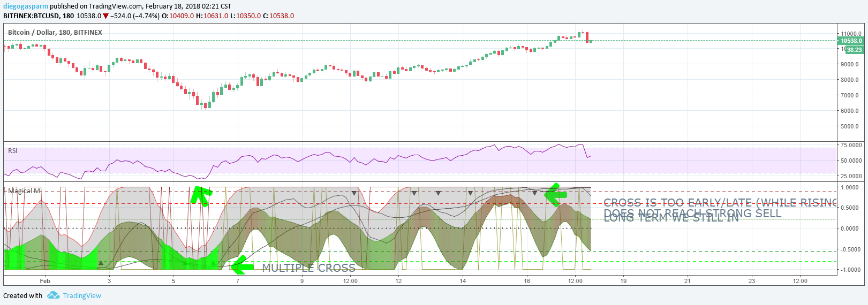Viewport: 868px width, 305px height.
Task: Click the open value O:10409.0
Action: (178, 16)
